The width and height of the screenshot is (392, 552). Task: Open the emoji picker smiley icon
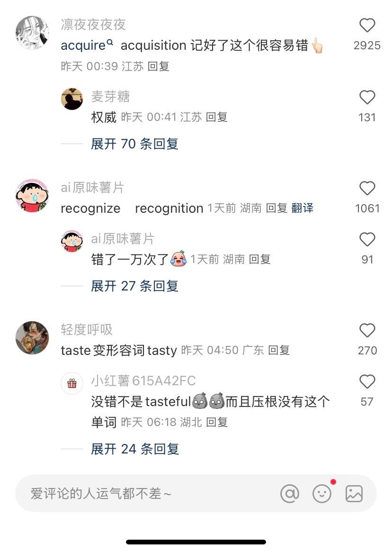(322, 494)
